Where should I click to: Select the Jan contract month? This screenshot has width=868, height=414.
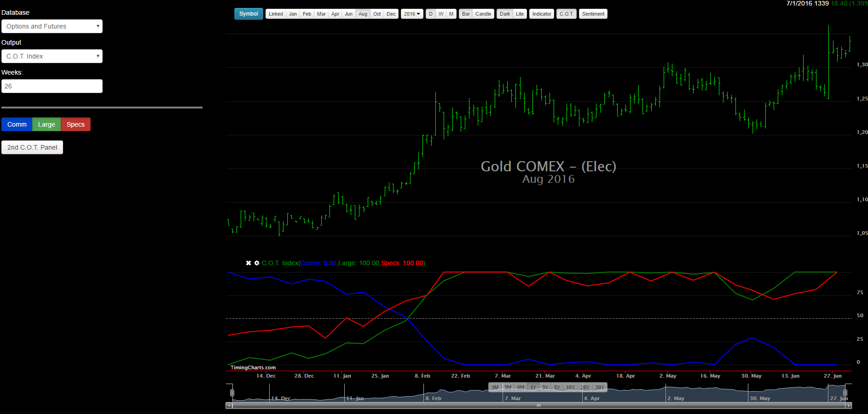click(x=293, y=14)
